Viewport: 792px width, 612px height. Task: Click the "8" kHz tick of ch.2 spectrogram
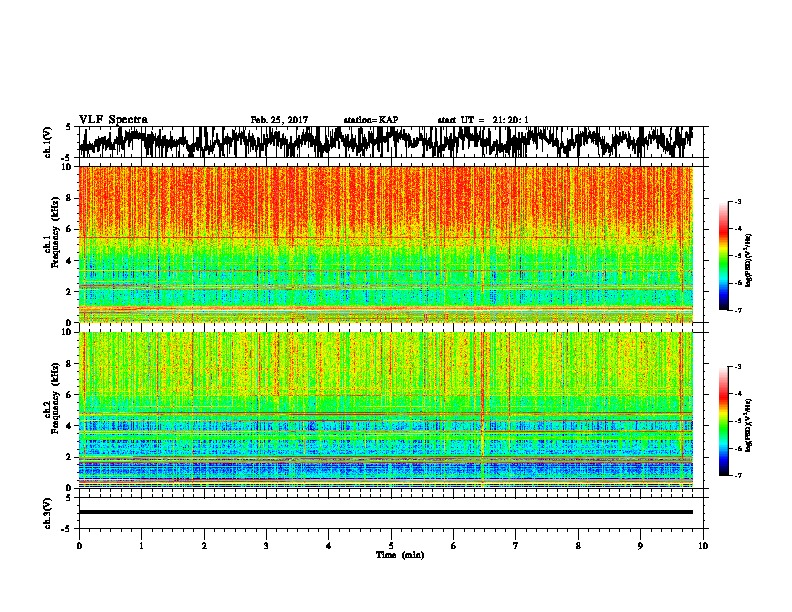tap(70, 364)
